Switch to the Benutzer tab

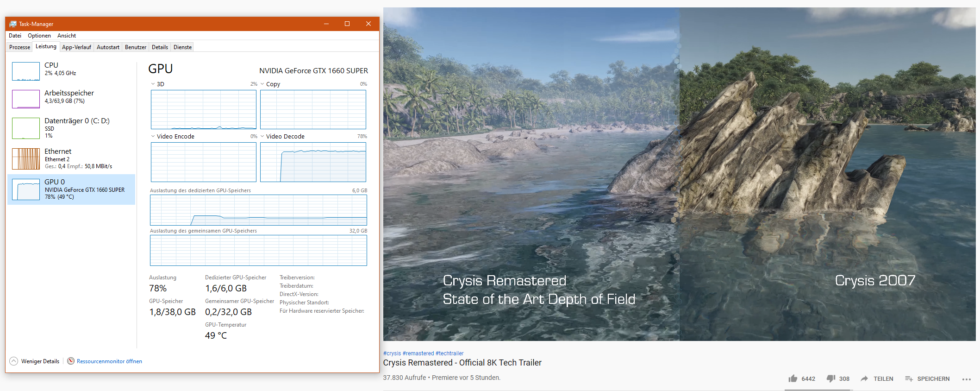(x=136, y=47)
